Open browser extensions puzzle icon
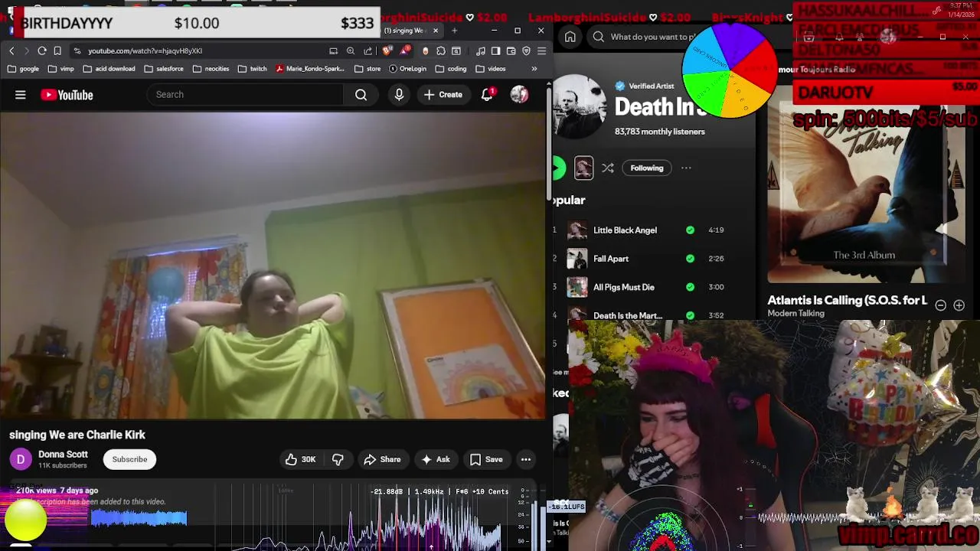 tap(441, 51)
